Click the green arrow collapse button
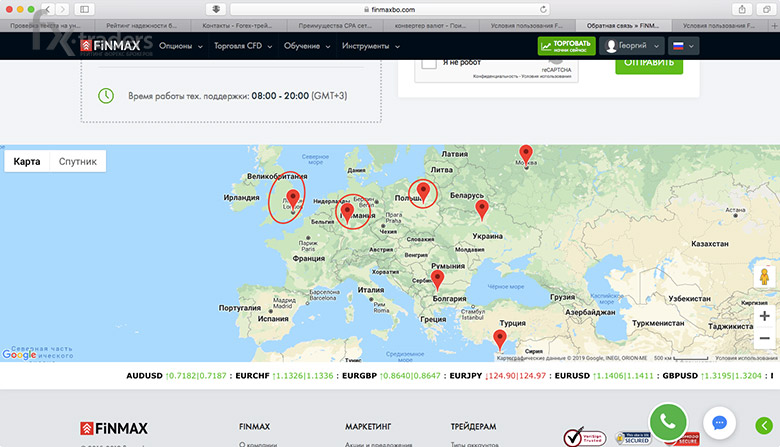 click(x=764, y=426)
